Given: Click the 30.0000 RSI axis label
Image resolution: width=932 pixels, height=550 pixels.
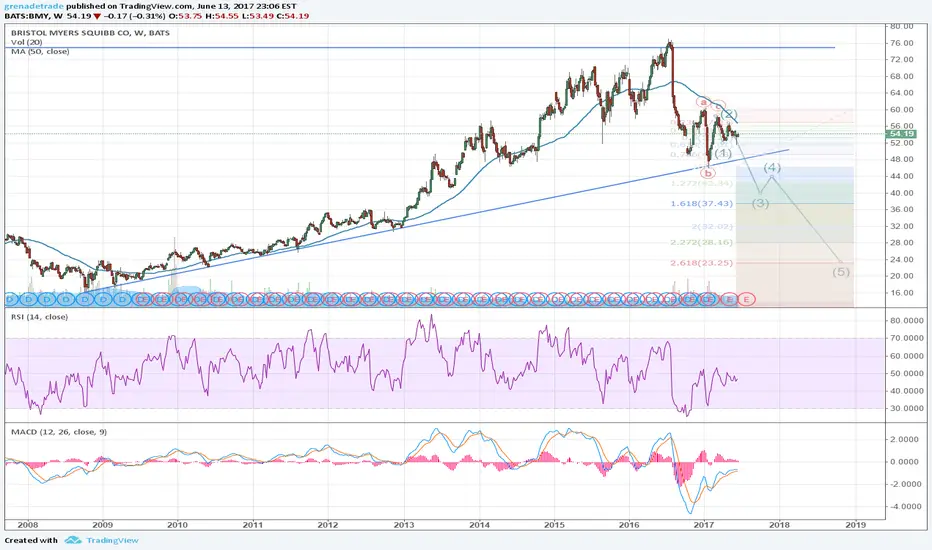Looking at the screenshot, I should click(907, 408).
